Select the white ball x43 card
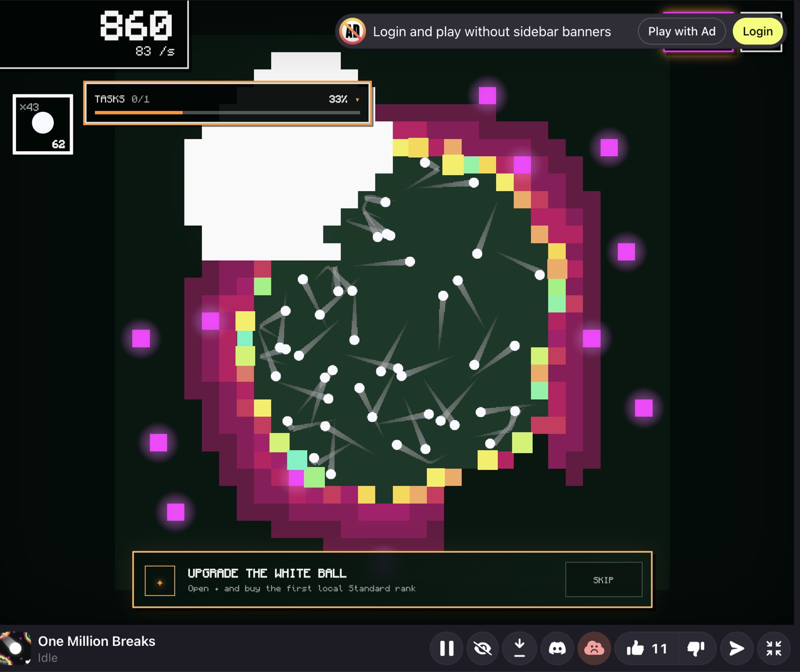The height and width of the screenshot is (672, 800). click(43, 124)
